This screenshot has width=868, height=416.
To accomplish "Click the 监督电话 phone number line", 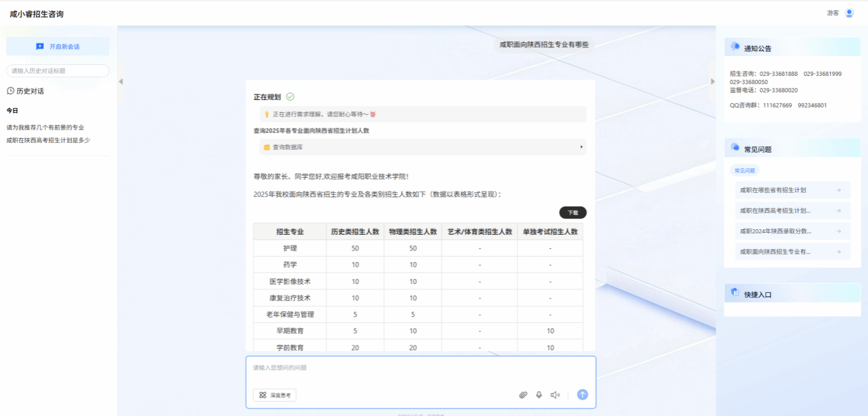I will tap(764, 90).
